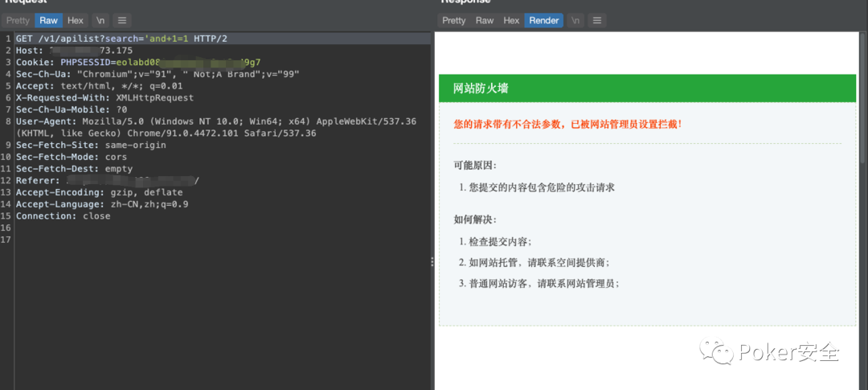Switch request view to Pretty tab
This screenshot has height=390, width=868.
[18, 20]
